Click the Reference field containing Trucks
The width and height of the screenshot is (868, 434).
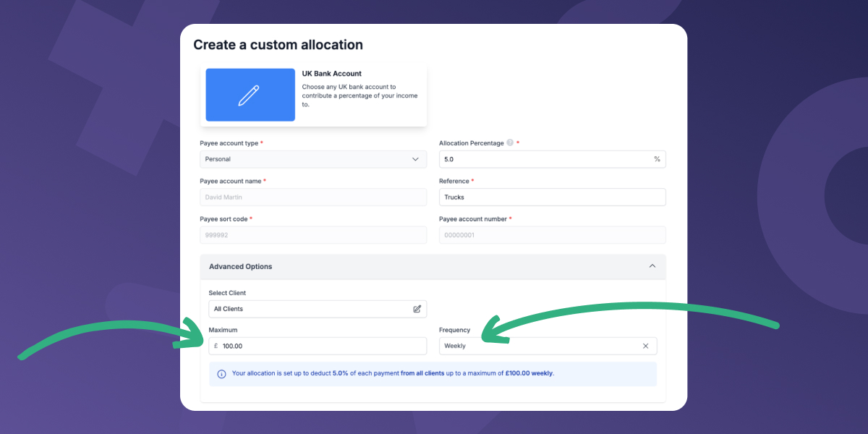pyautogui.click(x=552, y=197)
